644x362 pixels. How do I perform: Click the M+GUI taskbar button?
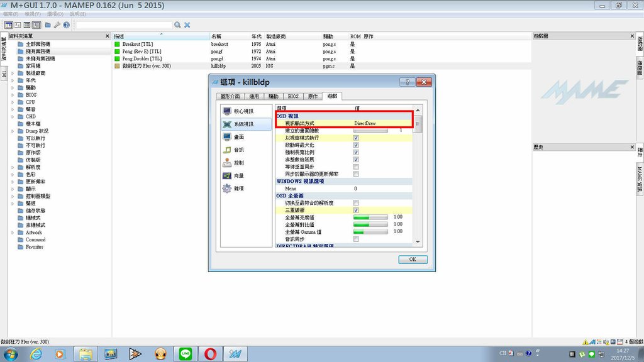[235, 353]
